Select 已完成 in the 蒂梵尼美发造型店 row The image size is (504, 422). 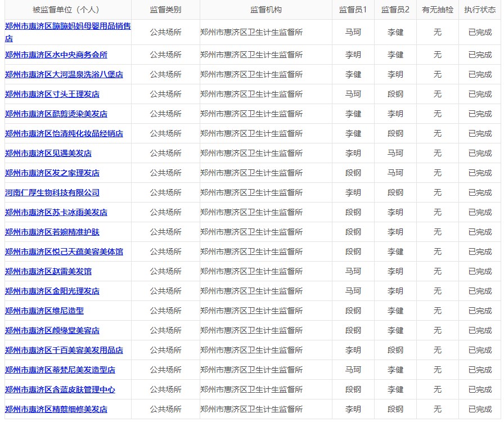480,370
